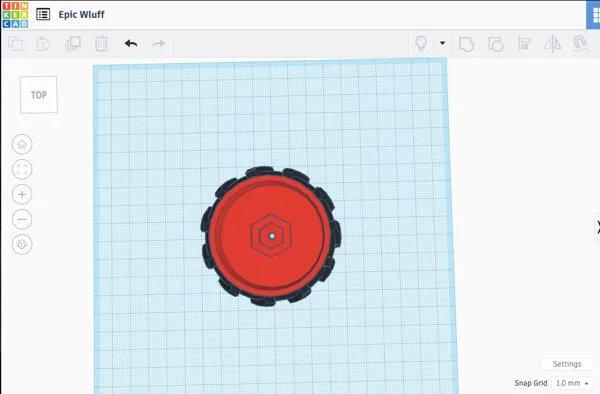The image size is (600, 394).
Task: Expand the dropdown arrow beside lightbulb
Action: point(442,43)
